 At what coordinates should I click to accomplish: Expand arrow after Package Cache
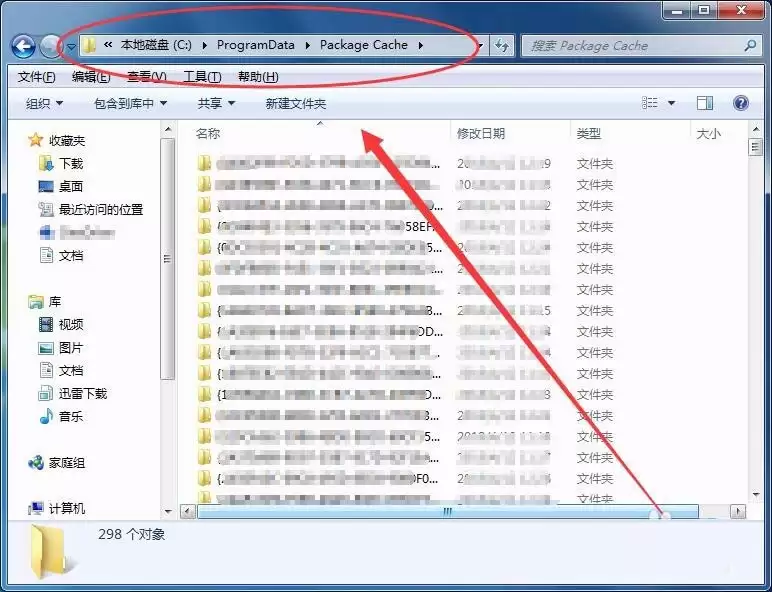tap(420, 45)
